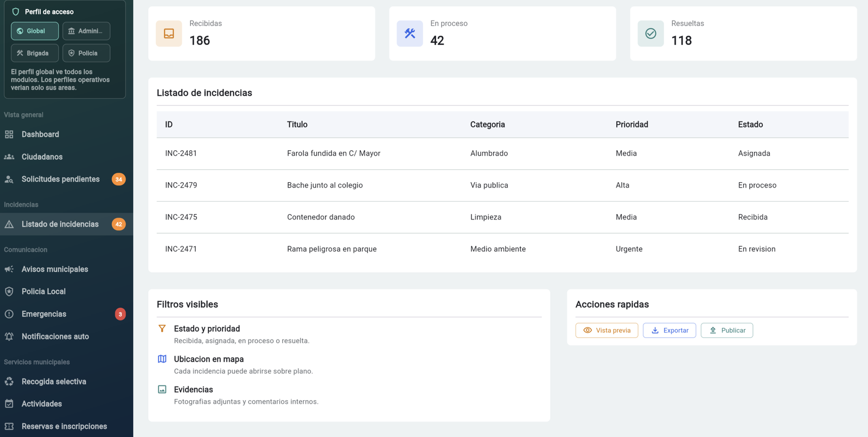Click the Ciudadanos people icon
Image resolution: width=868 pixels, height=437 pixels.
(9, 157)
